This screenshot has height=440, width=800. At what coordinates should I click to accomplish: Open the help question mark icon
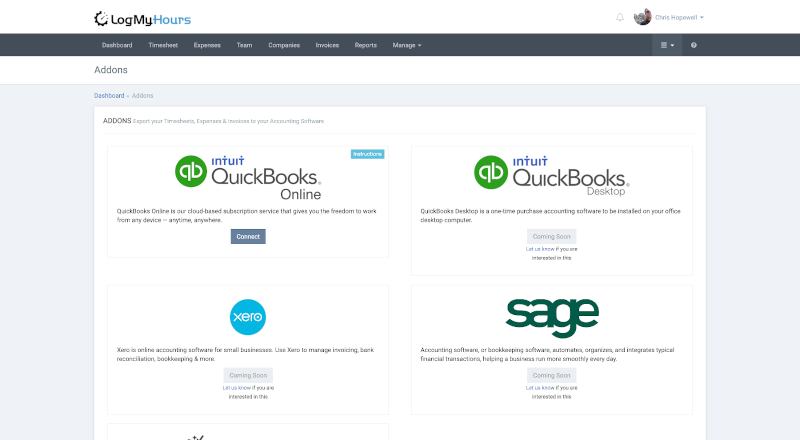[694, 45]
